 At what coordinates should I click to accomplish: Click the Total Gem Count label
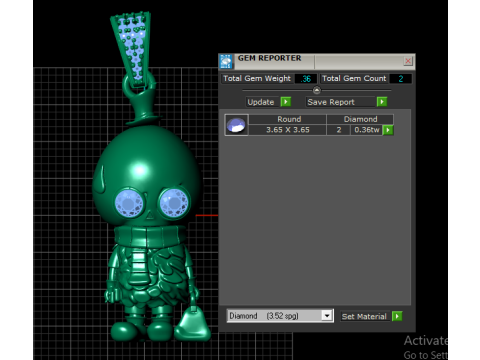tap(354, 79)
